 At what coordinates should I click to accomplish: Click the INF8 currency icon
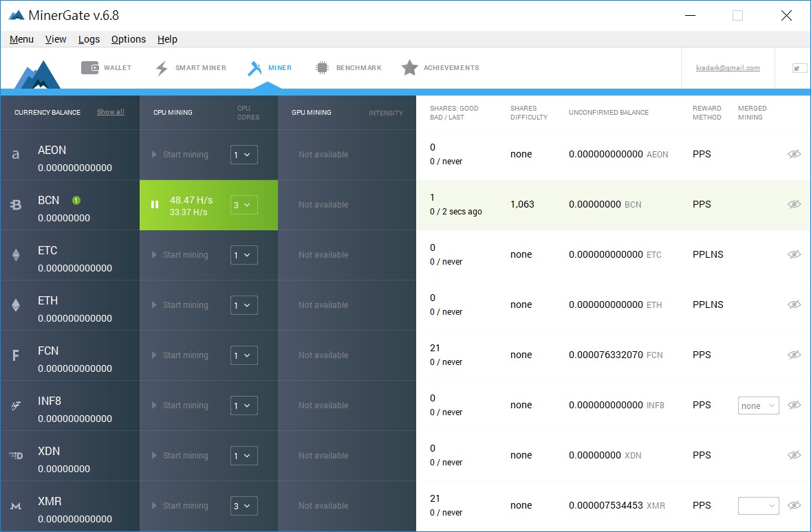point(16,406)
